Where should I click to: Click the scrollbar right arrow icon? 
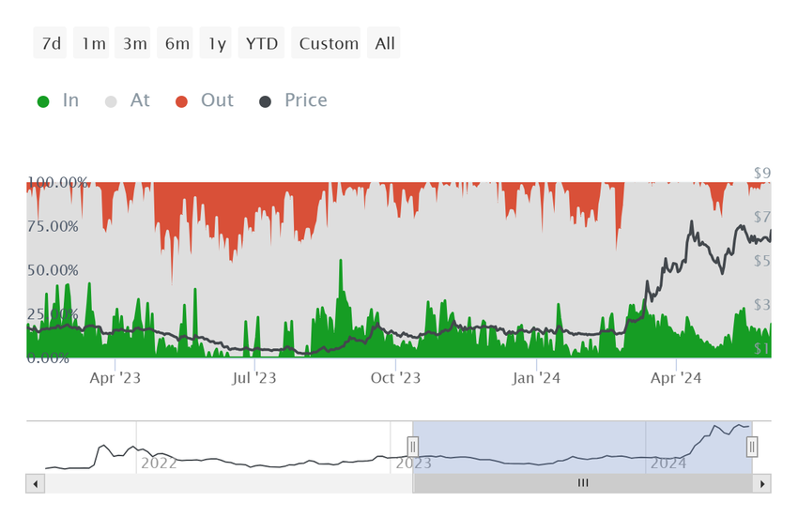[762, 484]
